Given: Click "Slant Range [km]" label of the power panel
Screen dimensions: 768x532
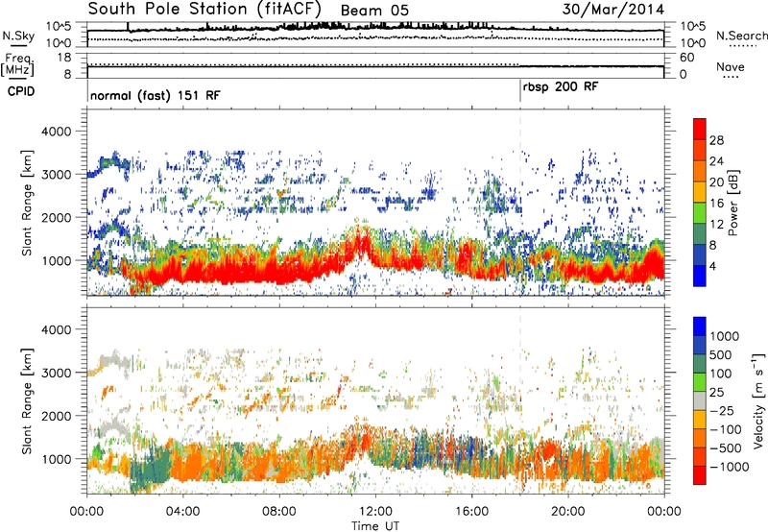Looking at the screenshot, I should tap(27, 203).
